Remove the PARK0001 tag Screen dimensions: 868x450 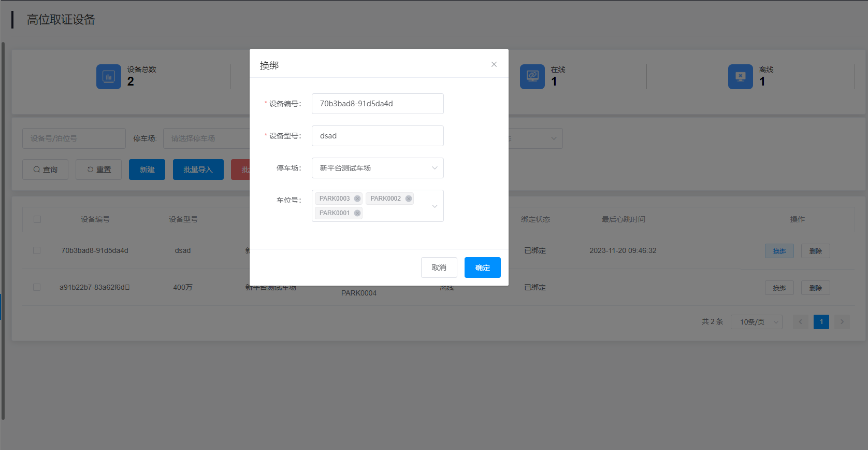click(357, 213)
